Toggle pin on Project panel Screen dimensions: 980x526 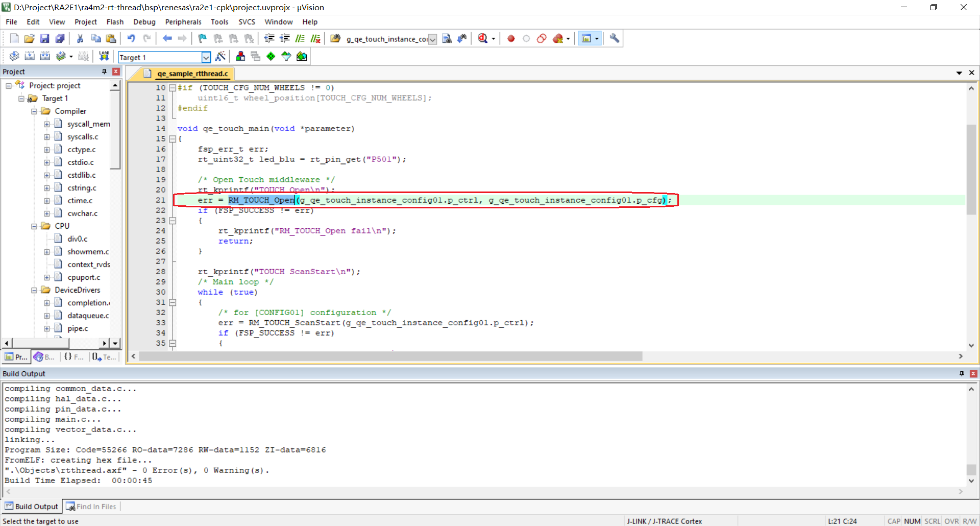pos(104,71)
